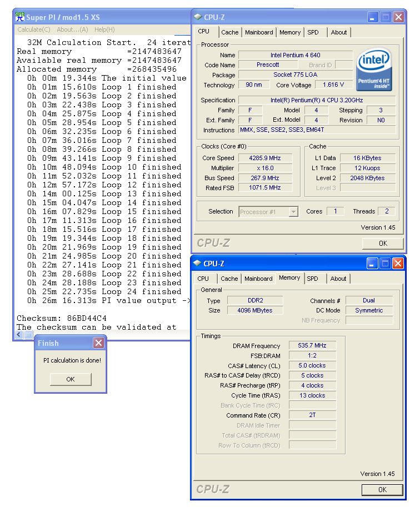The width and height of the screenshot is (420, 511).
Task: Click the Multiplier value x 16.0
Action: (x=265, y=168)
